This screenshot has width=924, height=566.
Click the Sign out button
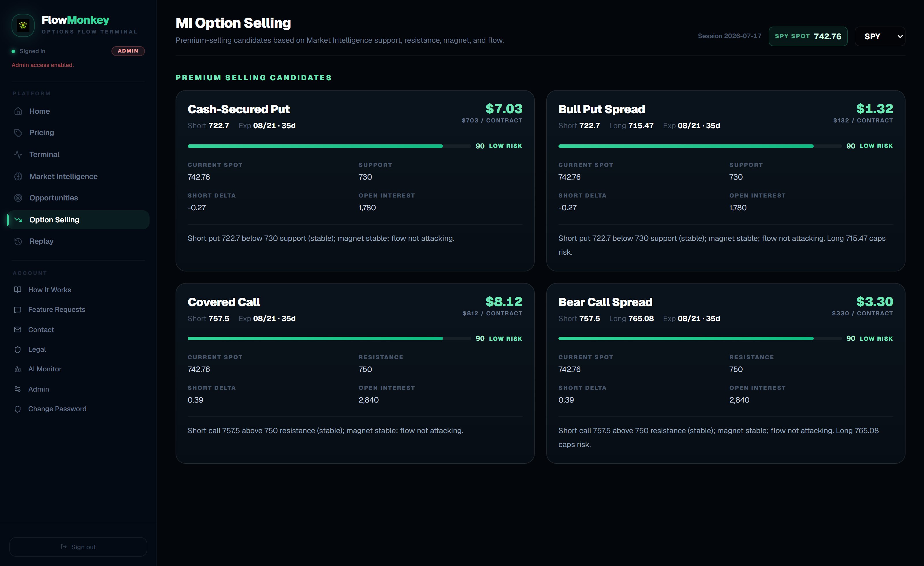(x=78, y=547)
